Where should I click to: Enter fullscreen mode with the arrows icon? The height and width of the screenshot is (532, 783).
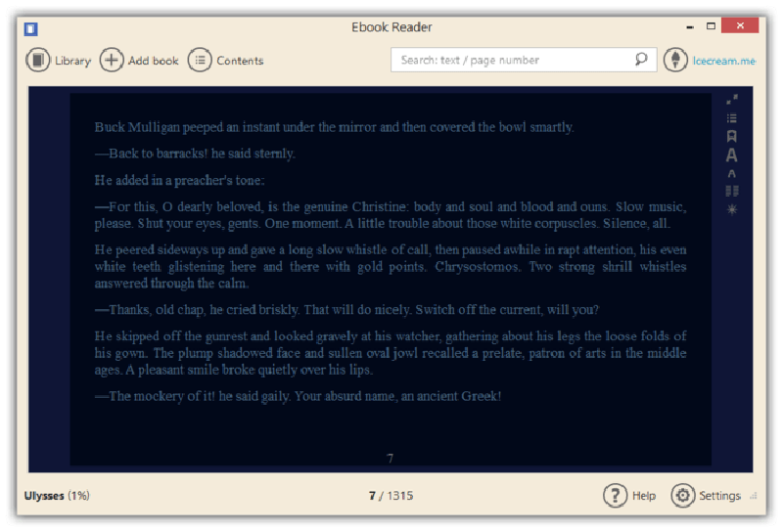732,100
